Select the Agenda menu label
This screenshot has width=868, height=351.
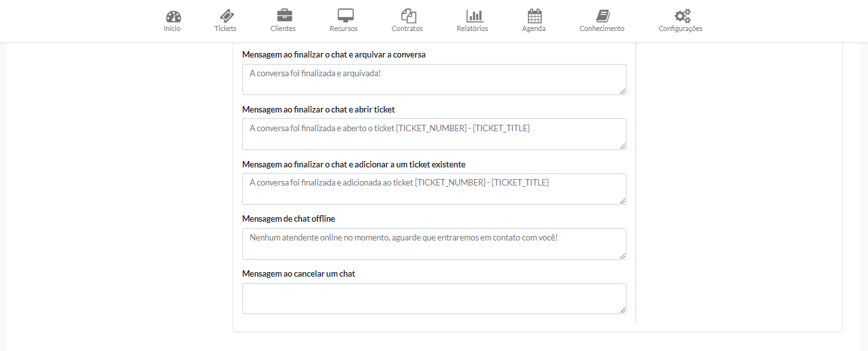[x=533, y=28]
